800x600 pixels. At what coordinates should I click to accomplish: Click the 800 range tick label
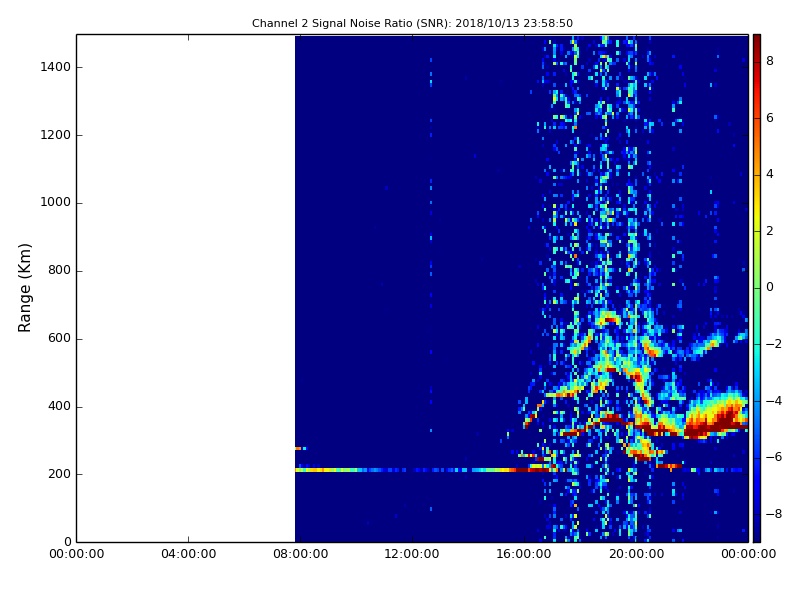[59, 270]
